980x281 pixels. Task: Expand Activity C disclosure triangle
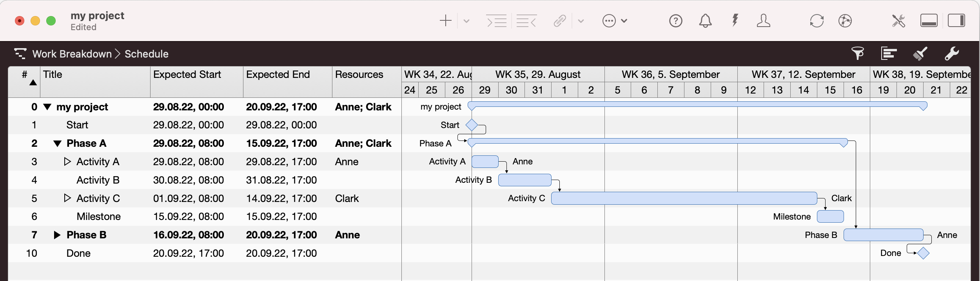click(67, 198)
